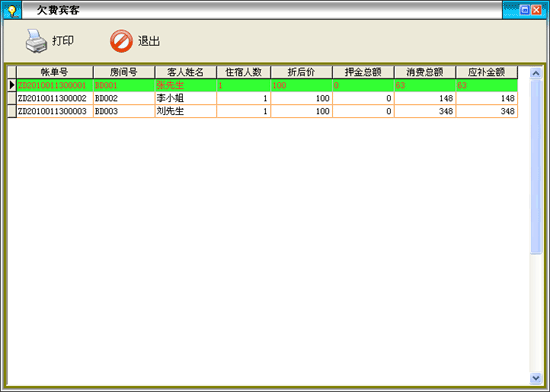Select room BD001 cell in highlighted row
The height and width of the screenshot is (392, 550).
click(124, 85)
